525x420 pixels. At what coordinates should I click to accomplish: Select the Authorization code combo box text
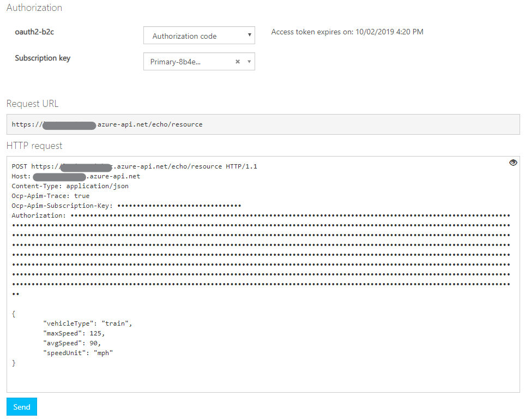(x=185, y=36)
